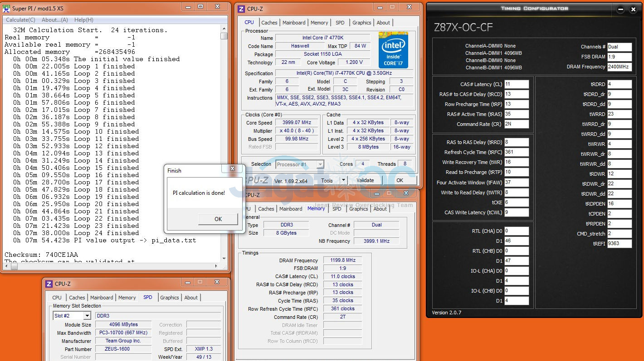Click the CPU-Z logo in the SPD window title bar
This screenshot has width=644, height=361.
click(49, 284)
